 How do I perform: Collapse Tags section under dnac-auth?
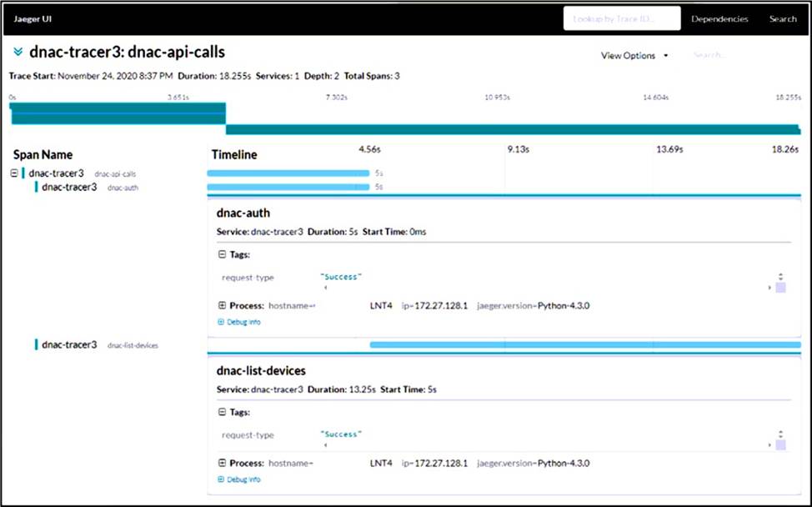tap(223, 254)
